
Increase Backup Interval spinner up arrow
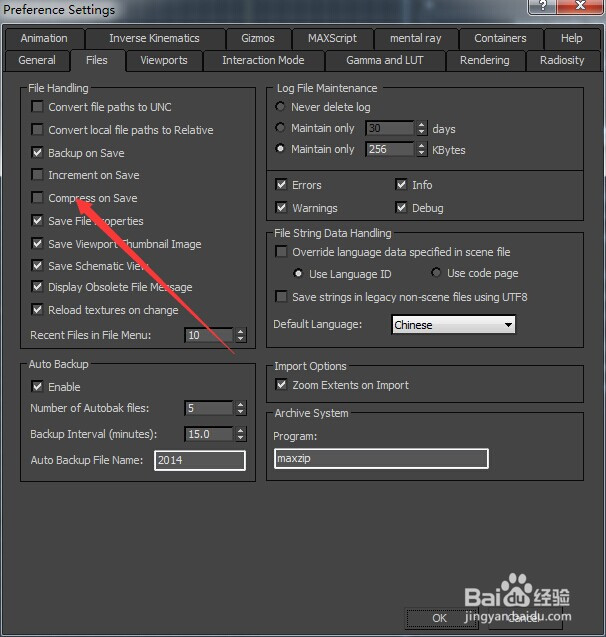(241, 430)
